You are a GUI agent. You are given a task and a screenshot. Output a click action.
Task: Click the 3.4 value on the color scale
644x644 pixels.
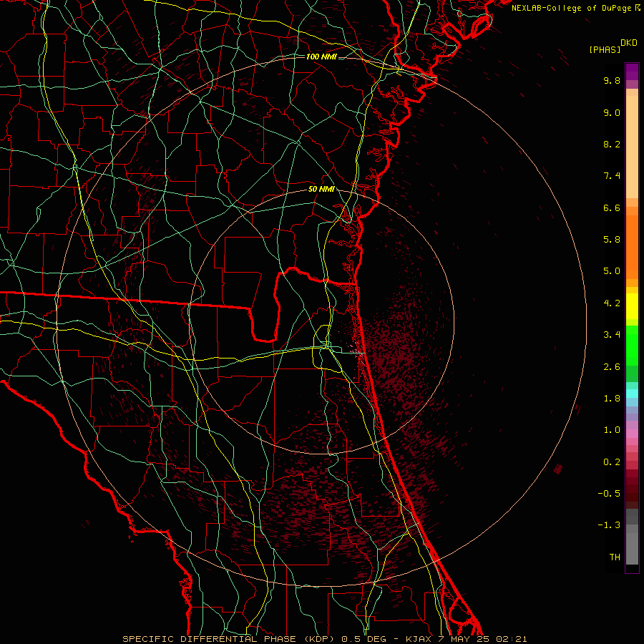tap(612, 335)
